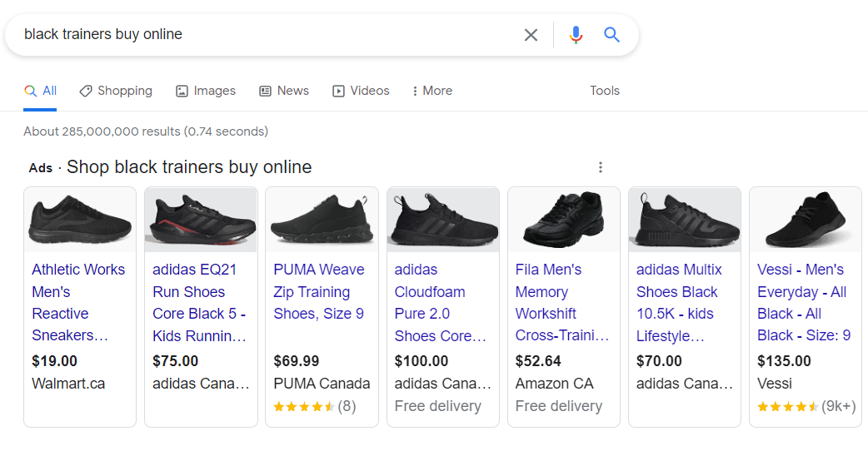This screenshot has width=868, height=456.
Task: Switch to the Images tab
Action: pos(206,91)
